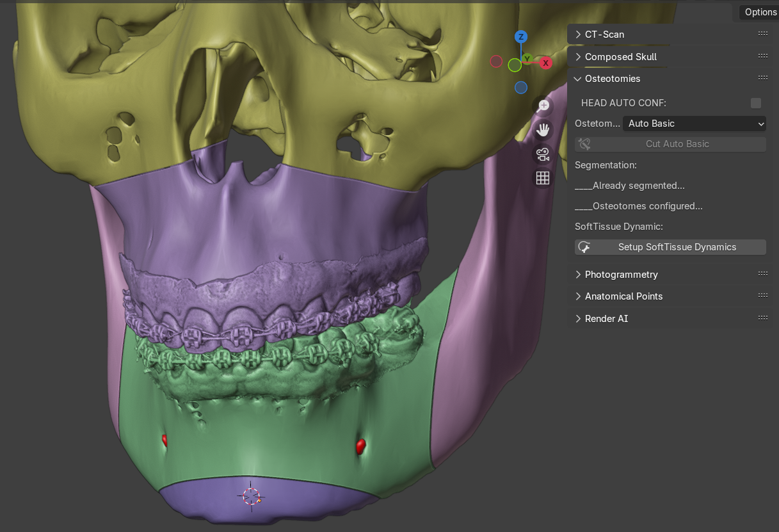Switch perspective/orthographic with the grid icon
The width and height of the screenshot is (779, 532).
[543, 178]
